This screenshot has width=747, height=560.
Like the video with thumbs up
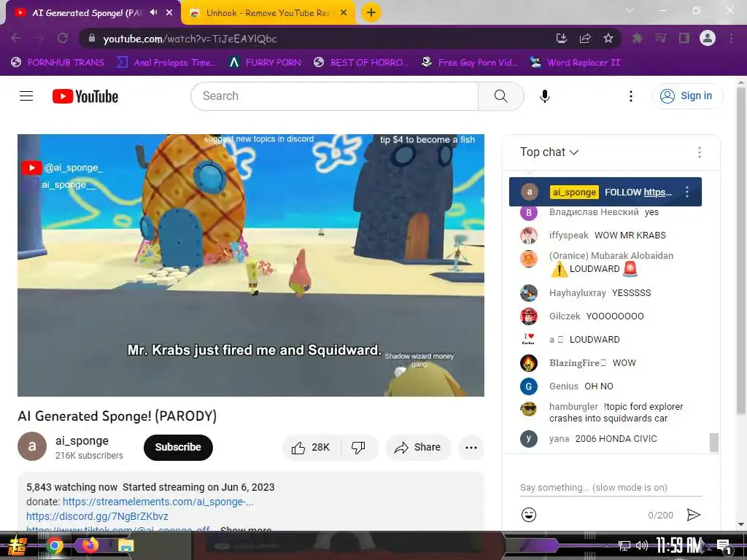311,447
